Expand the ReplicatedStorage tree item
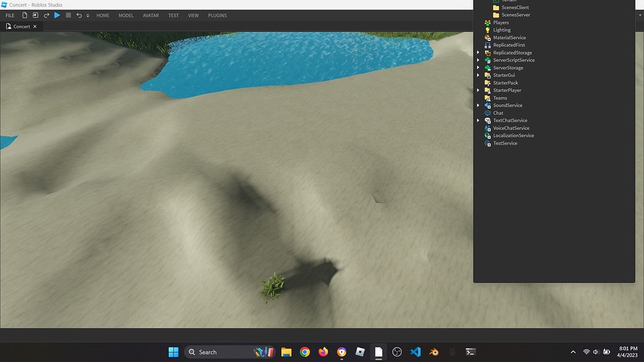This screenshot has width=644, height=362. click(479, 52)
